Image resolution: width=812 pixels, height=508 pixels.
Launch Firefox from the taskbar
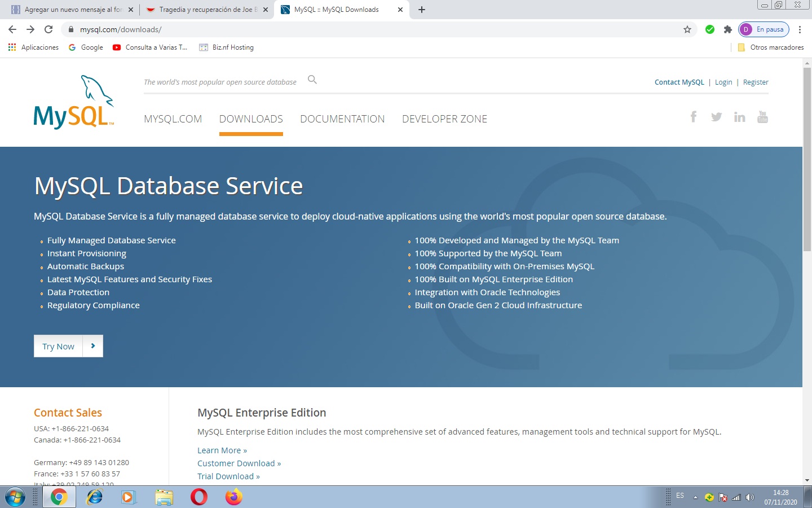click(233, 497)
